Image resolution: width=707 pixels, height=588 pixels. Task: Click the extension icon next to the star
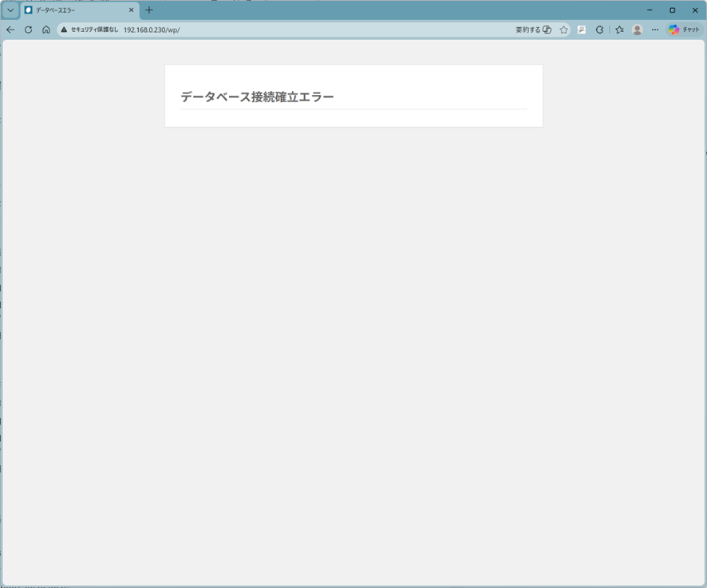[582, 30]
